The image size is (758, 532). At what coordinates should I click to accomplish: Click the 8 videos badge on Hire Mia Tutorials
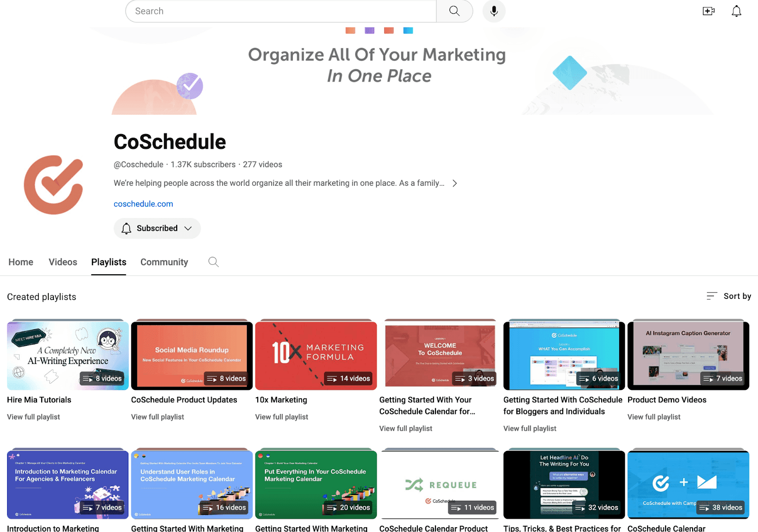(102, 379)
